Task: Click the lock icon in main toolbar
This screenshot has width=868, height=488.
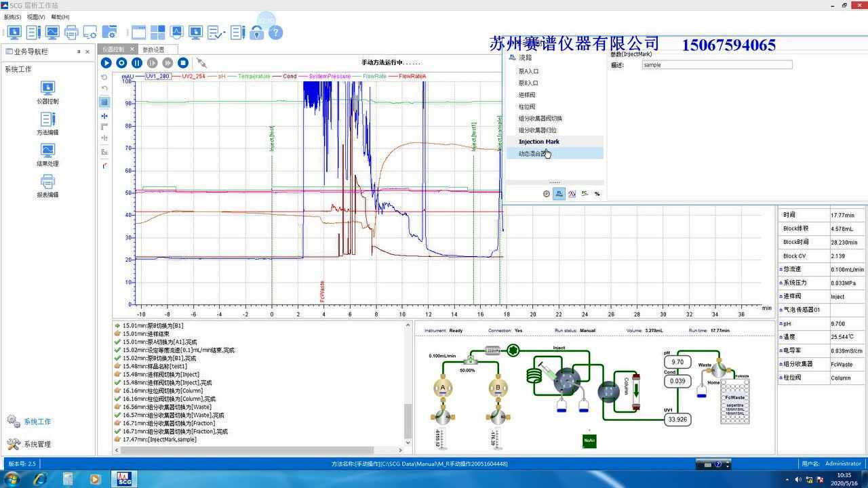Action: [x=256, y=33]
